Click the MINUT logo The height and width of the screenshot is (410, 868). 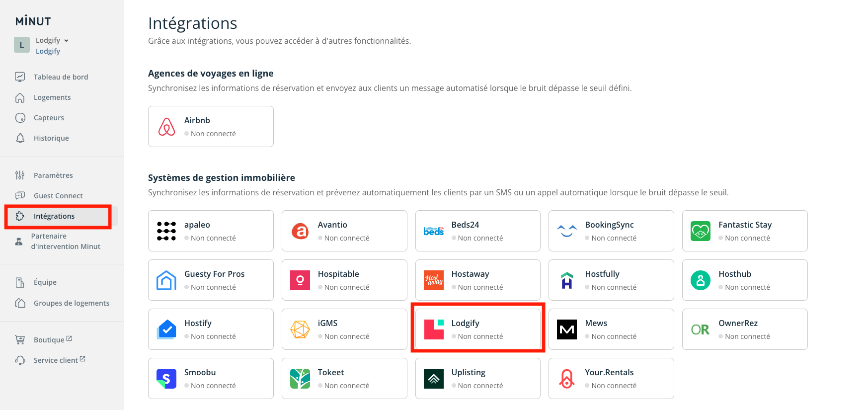coord(33,21)
